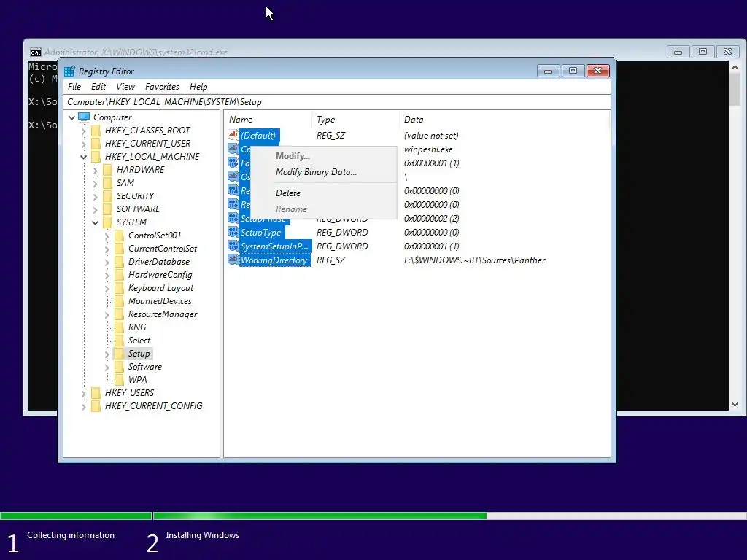Click the MountedDevices folder icon
The height and width of the screenshot is (560, 747).
click(119, 301)
